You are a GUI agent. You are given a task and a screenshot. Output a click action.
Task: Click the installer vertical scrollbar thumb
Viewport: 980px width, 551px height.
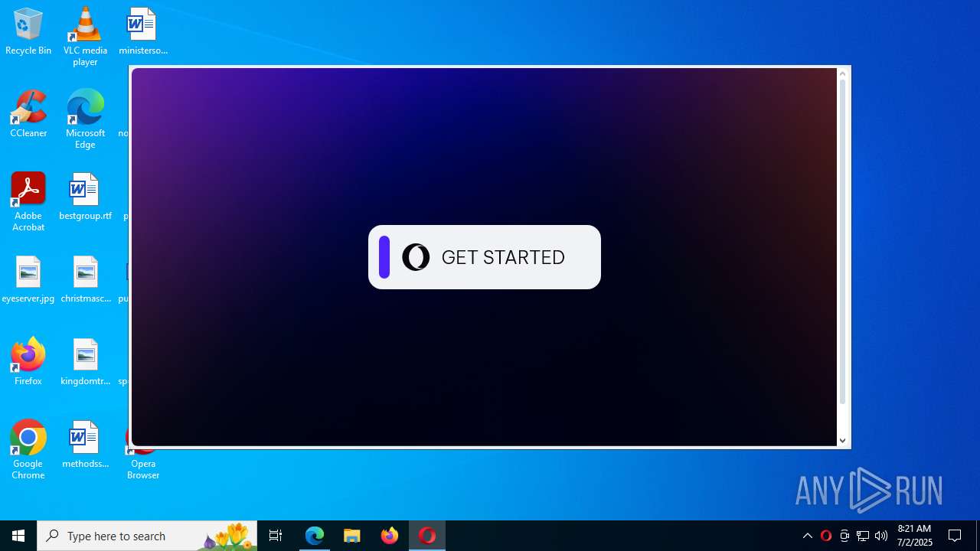click(x=842, y=242)
